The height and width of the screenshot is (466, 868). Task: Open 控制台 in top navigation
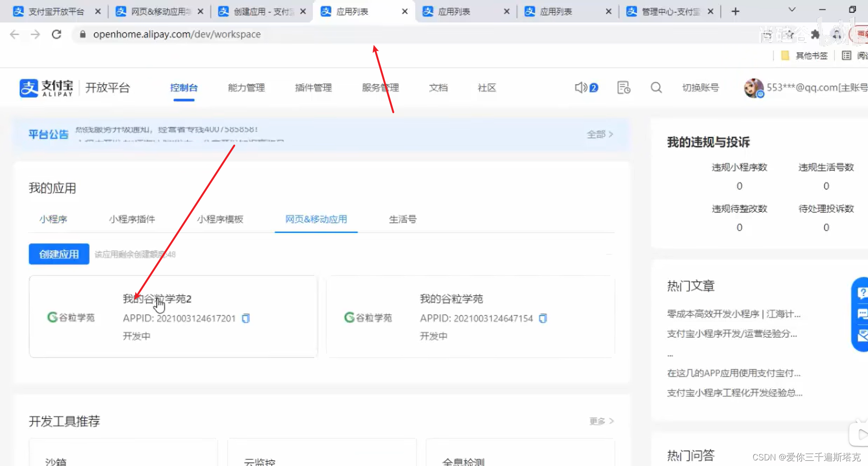pyautogui.click(x=184, y=87)
